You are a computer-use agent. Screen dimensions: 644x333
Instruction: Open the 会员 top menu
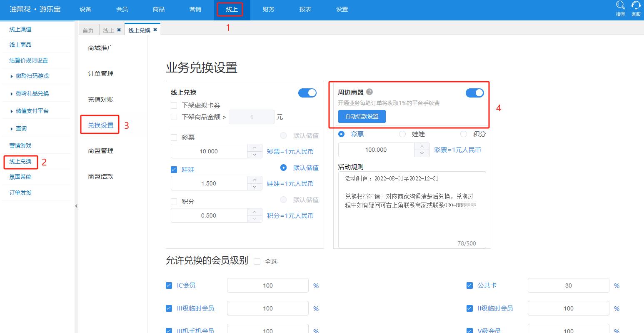click(122, 9)
